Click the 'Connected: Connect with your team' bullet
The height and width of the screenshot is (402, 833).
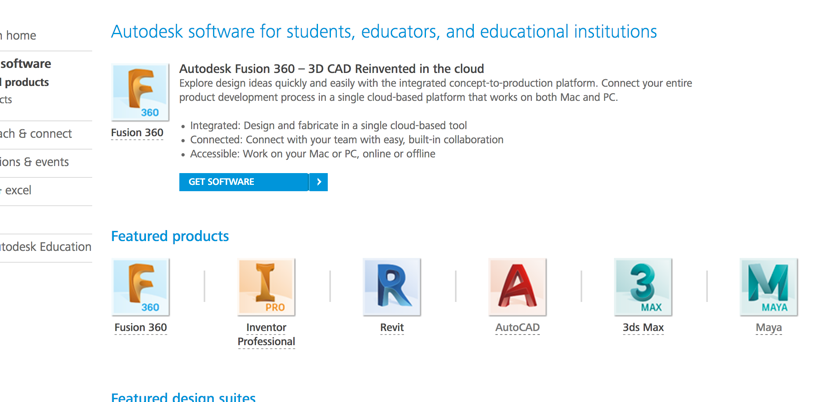click(x=346, y=140)
